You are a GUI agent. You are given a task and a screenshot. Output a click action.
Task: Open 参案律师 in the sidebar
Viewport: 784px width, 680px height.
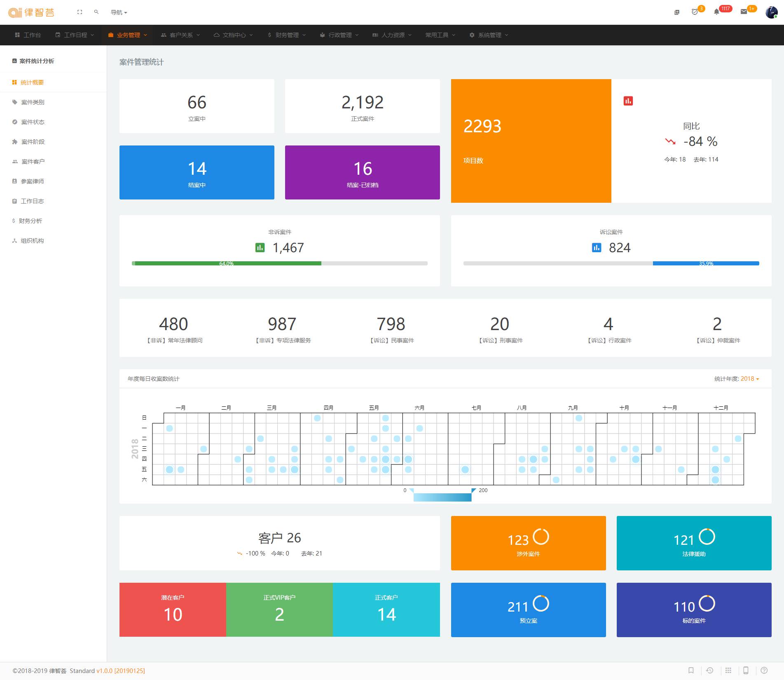pyautogui.click(x=33, y=181)
